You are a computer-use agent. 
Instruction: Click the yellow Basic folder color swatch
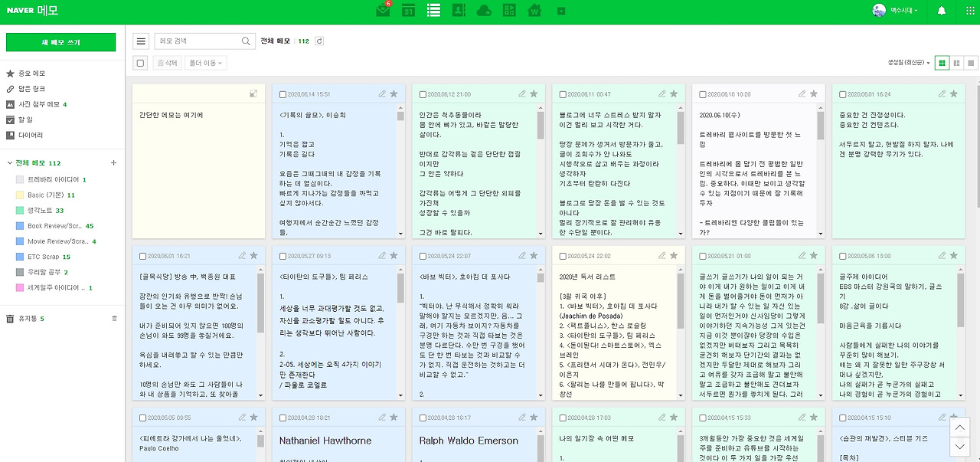[20, 195]
